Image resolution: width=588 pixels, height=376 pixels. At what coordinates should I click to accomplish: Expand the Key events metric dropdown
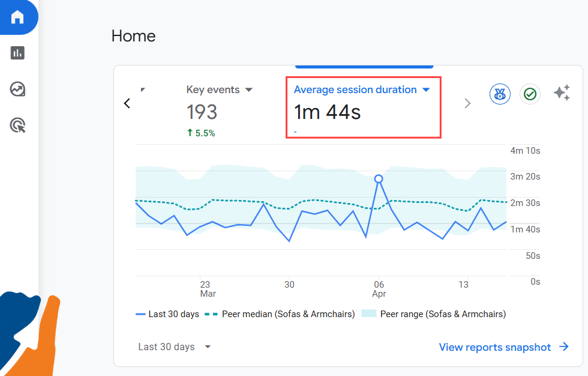click(x=249, y=90)
